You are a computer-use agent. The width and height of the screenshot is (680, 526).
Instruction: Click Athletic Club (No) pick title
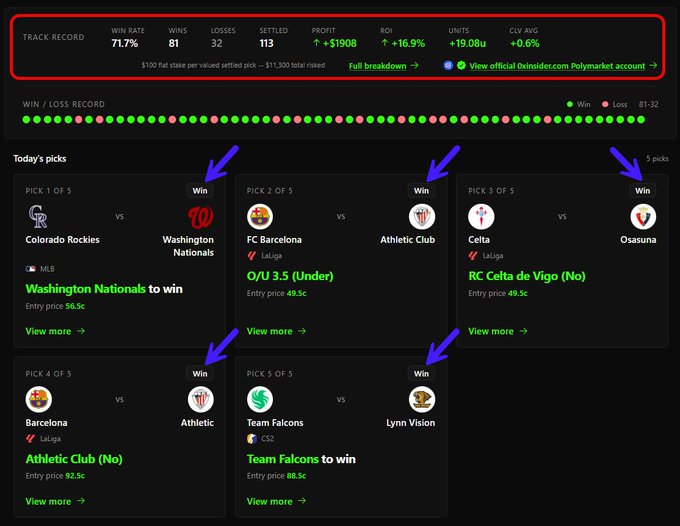point(74,459)
